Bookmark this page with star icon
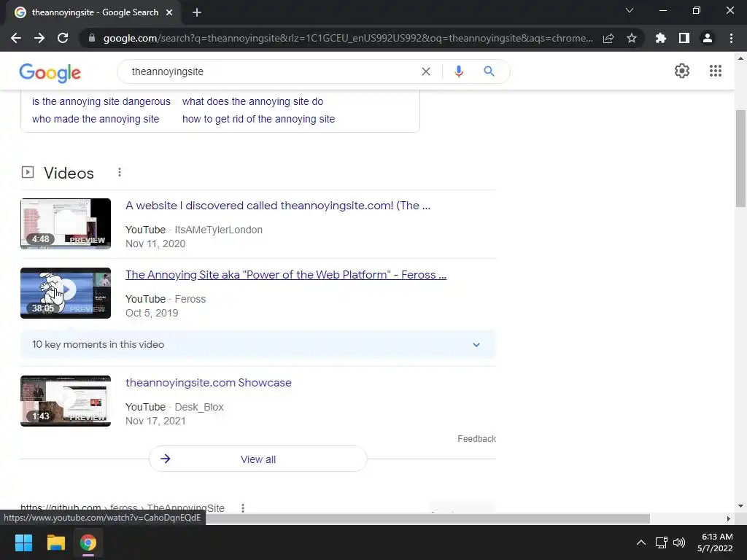 tap(632, 38)
